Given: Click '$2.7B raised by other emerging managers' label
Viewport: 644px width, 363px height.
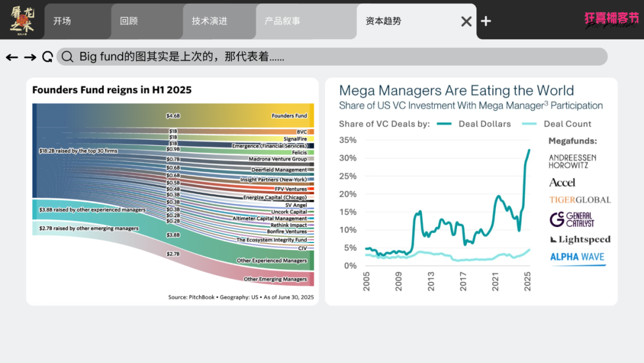Looking at the screenshot, I should point(89,228).
